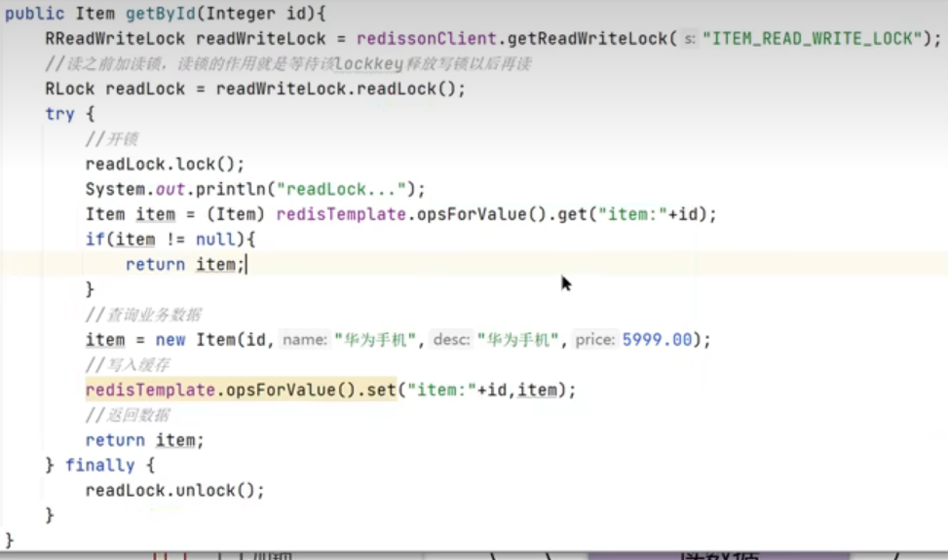The width and height of the screenshot is (948, 560).
Task: Place the cursor after the first return item;
Action: 246,264
